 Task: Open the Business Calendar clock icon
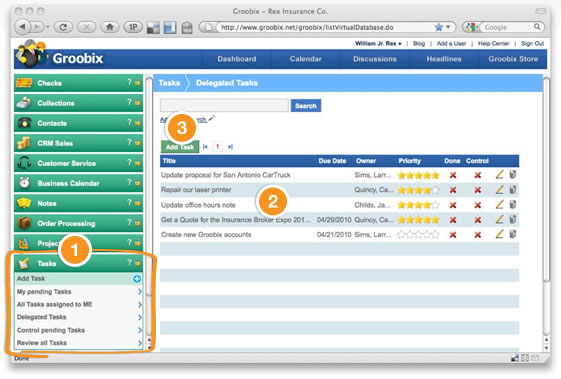(24, 183)
